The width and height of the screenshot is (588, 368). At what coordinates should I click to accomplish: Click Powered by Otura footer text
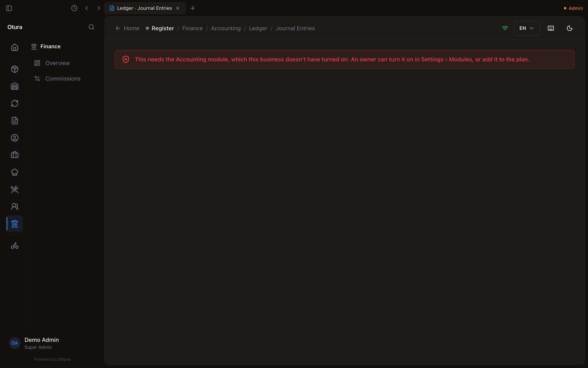click(52, 359)
